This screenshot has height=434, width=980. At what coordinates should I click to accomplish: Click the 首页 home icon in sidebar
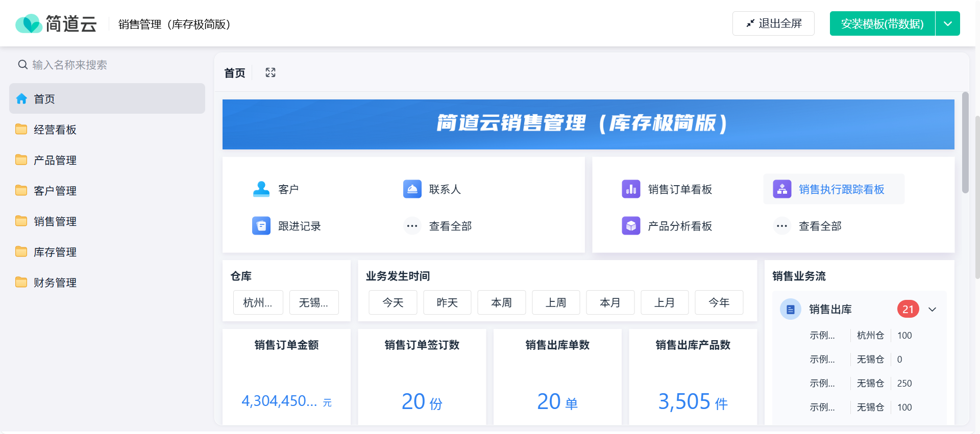pos(21,98)
